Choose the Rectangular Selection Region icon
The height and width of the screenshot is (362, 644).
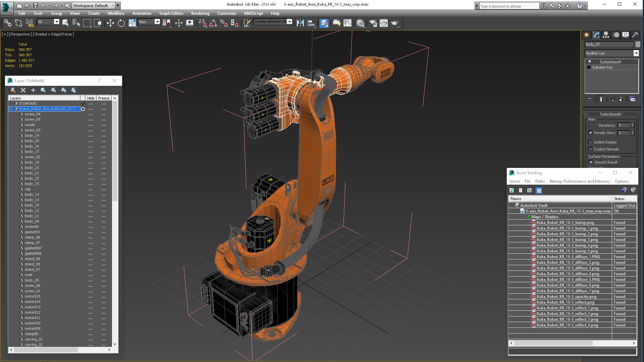(87, 23)
